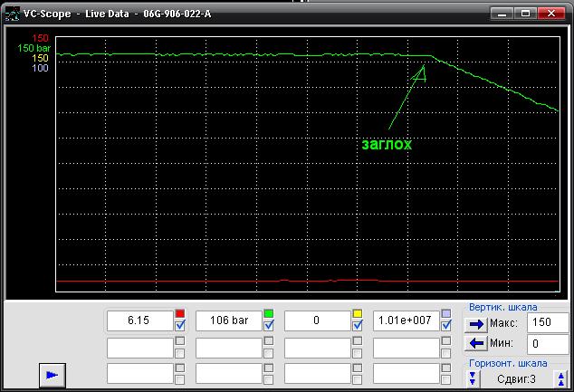Click the Макс field showing 150
574x392 pixels.
click(548, 322)
